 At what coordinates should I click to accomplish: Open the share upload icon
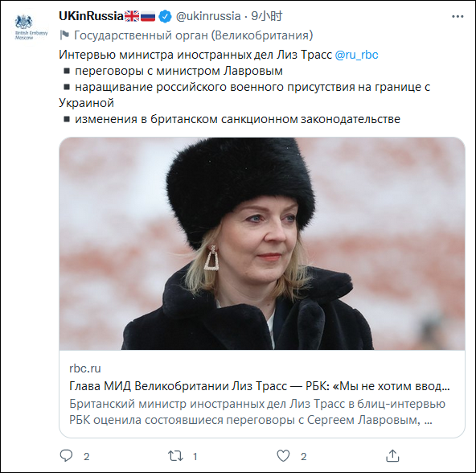(x=392, y=455)
